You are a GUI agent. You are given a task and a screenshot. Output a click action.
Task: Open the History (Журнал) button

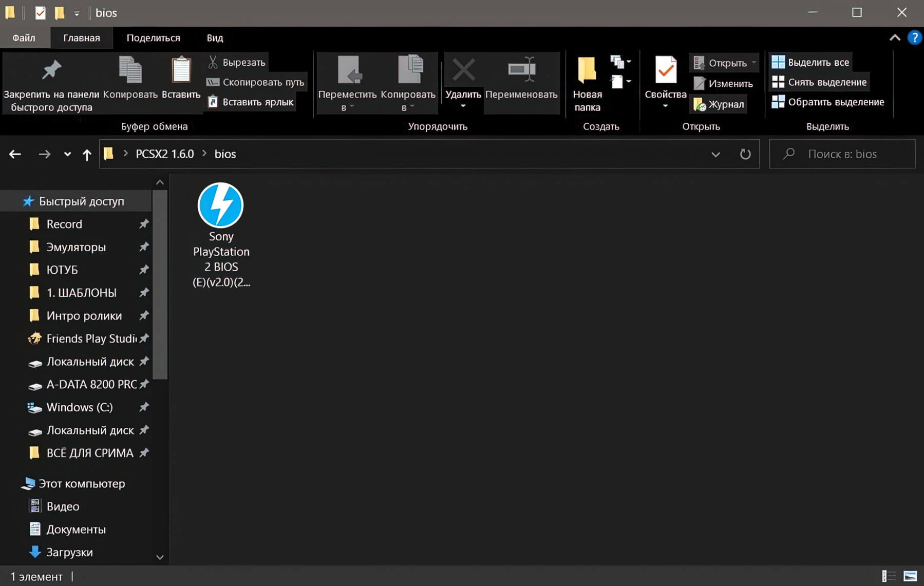coord(719,104)
